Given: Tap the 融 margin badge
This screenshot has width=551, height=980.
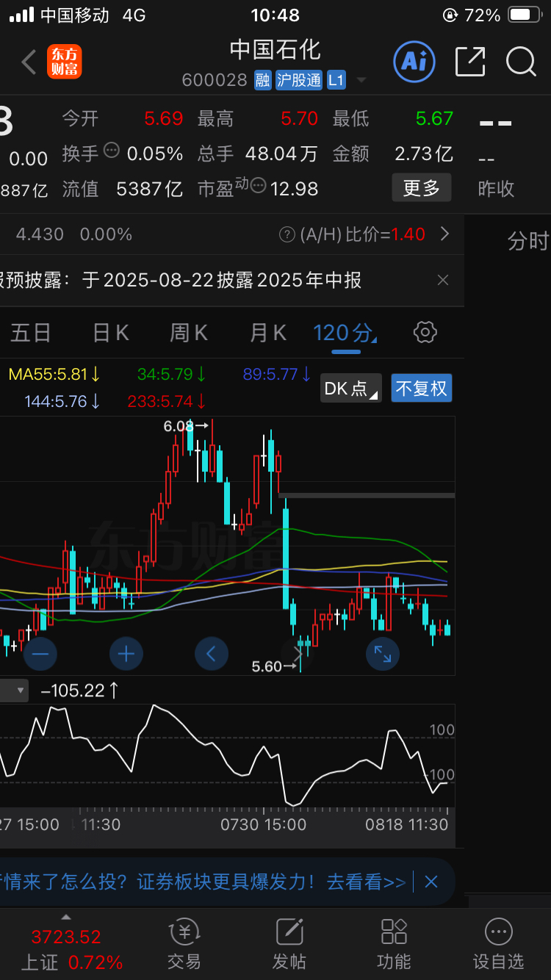Looking at the screenshot, I should pyautogui.click(x=262, y=80).
